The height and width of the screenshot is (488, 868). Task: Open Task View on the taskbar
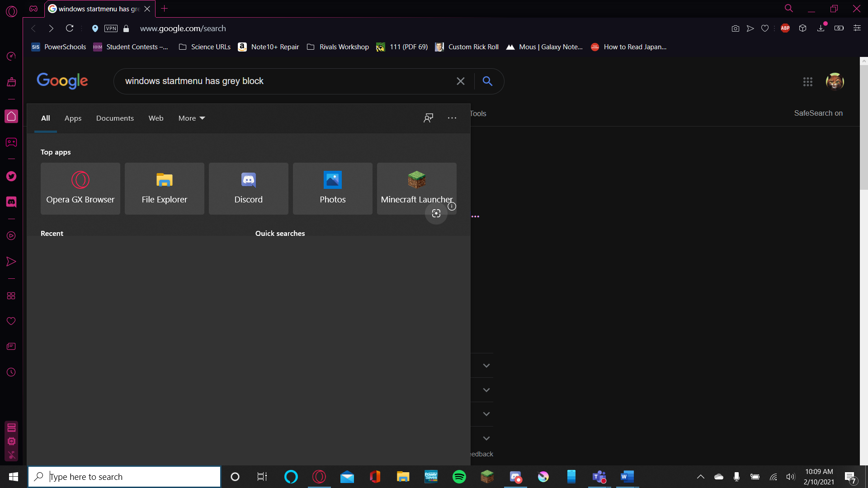point(262,477)
